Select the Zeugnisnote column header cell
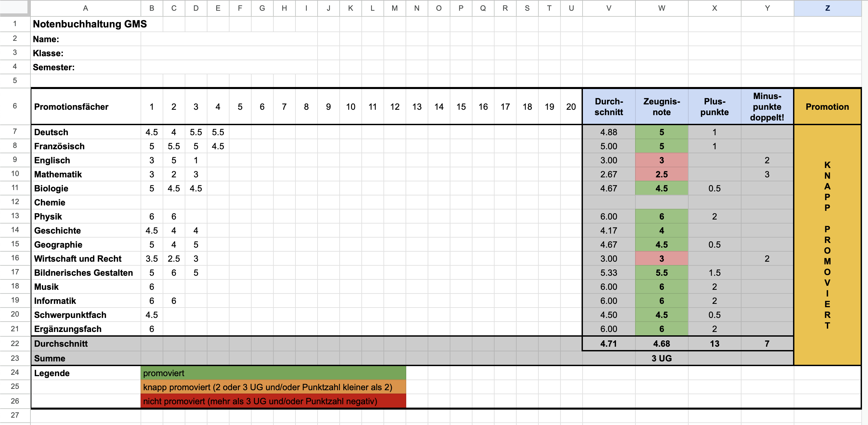 coord(661,107)
